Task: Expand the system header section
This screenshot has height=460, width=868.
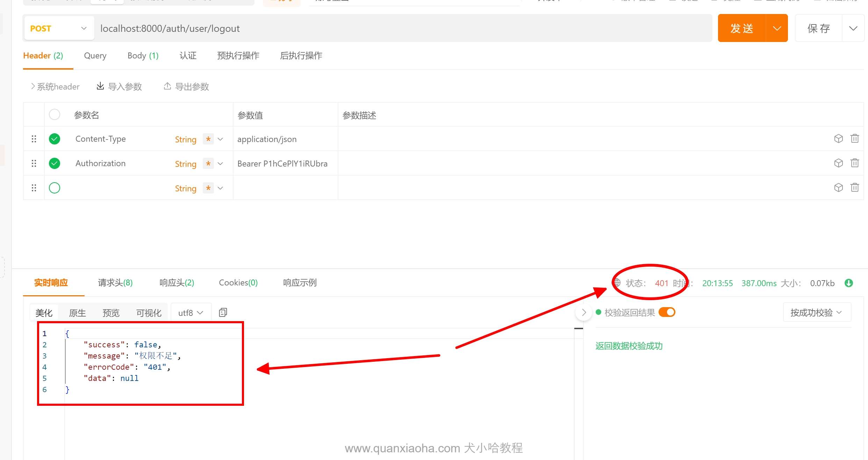Action: (55, 86)
